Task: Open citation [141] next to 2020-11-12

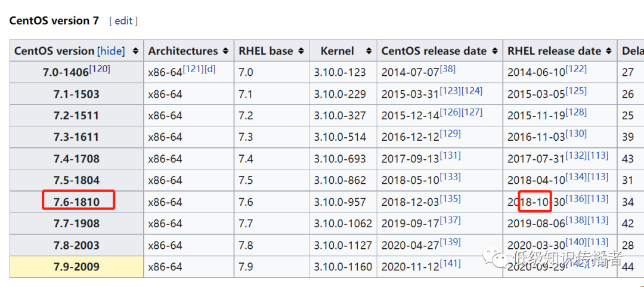Action: tap(450, 264)
